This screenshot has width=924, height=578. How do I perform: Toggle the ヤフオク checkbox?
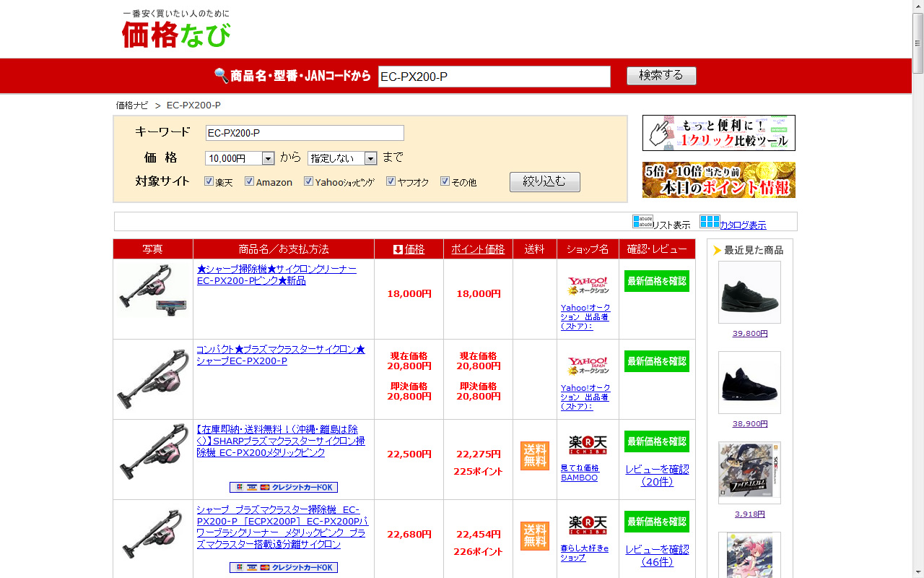tap(391, 181)
